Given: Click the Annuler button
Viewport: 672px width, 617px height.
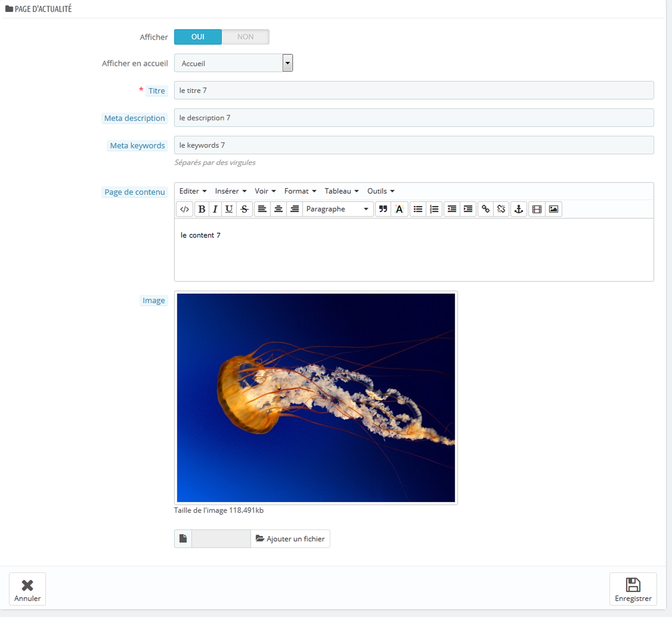Looking at the screenshot, I should pyautogui.click(x=27, y=589).
